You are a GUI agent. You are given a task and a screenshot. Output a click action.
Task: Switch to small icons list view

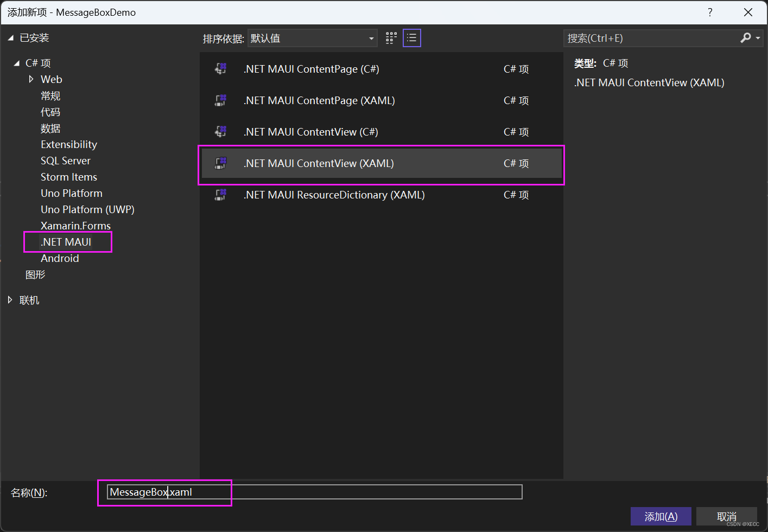tap(412, 38)
